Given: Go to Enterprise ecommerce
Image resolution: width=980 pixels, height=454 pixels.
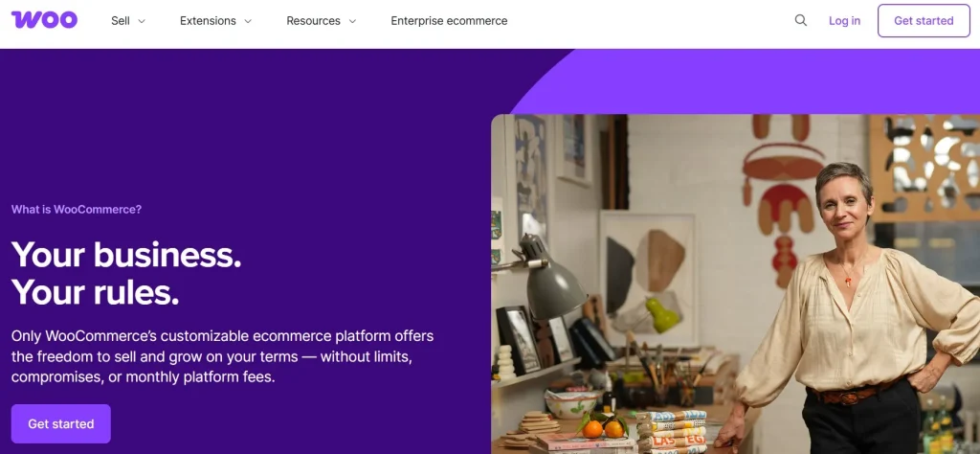Looking at the screenshot, I should 449,21.
